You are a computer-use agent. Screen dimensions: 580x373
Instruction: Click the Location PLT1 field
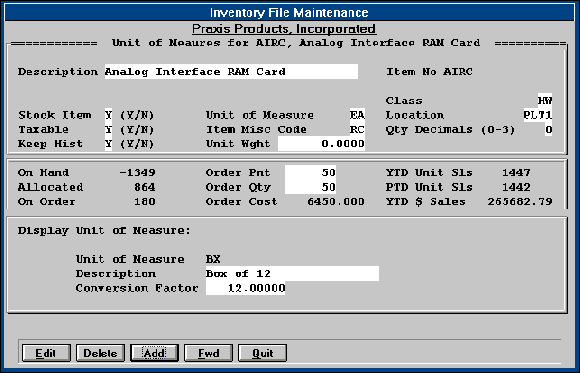[538, 115]
